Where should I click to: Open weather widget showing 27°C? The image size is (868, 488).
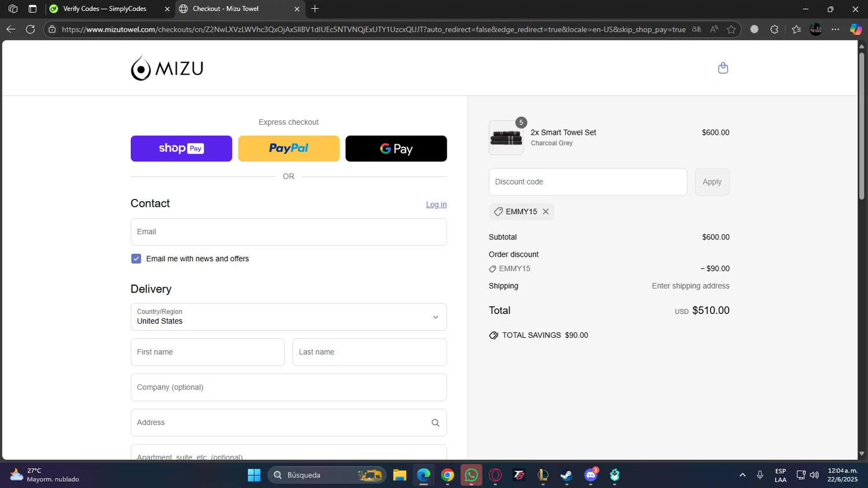(45, 475)
